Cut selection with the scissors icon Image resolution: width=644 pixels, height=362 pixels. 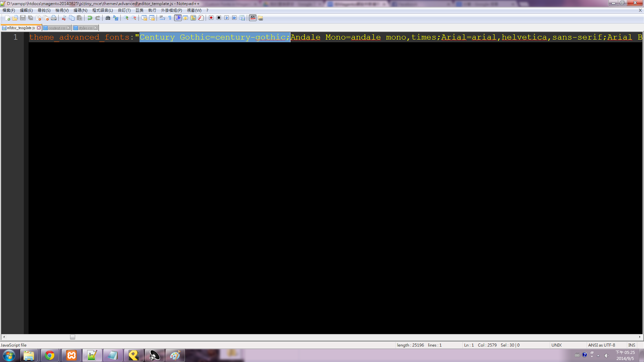coord(64,18)
